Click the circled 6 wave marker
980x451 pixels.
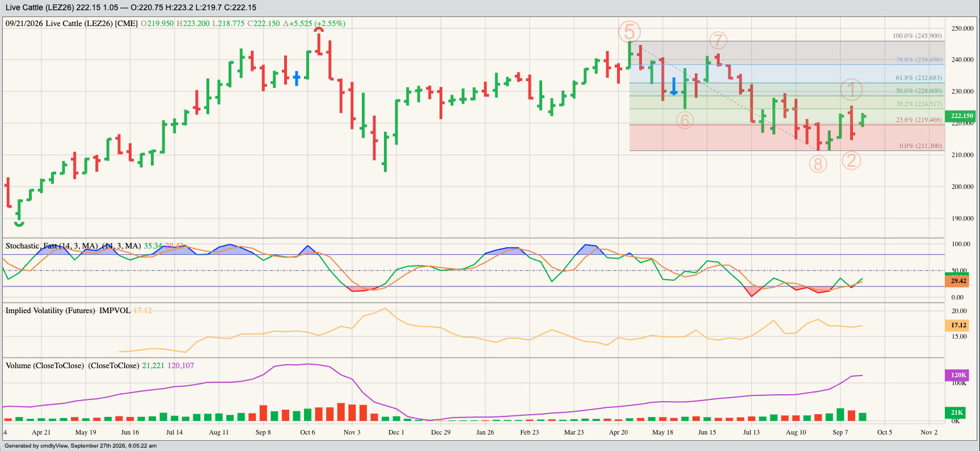click(x=685, y=120)
